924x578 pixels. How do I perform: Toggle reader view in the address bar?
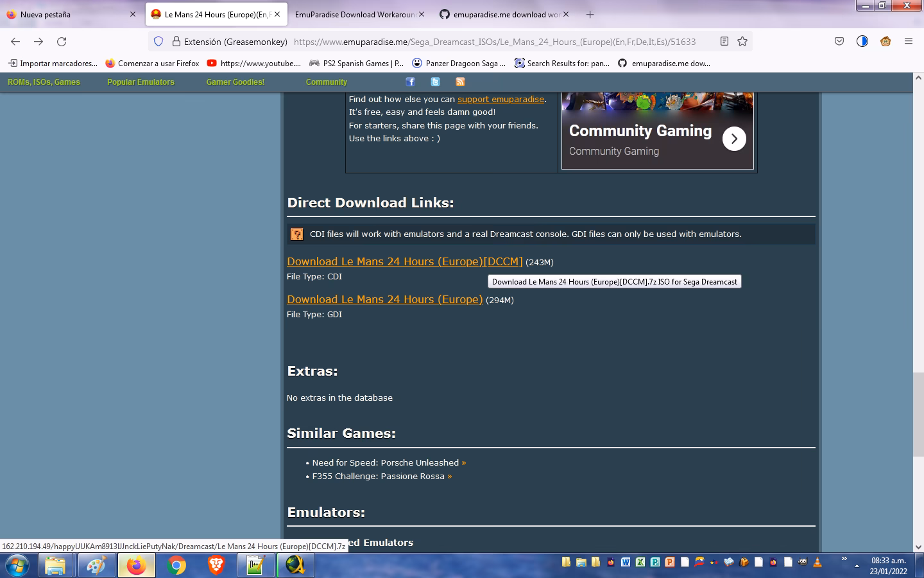click(x=724, y=41)
